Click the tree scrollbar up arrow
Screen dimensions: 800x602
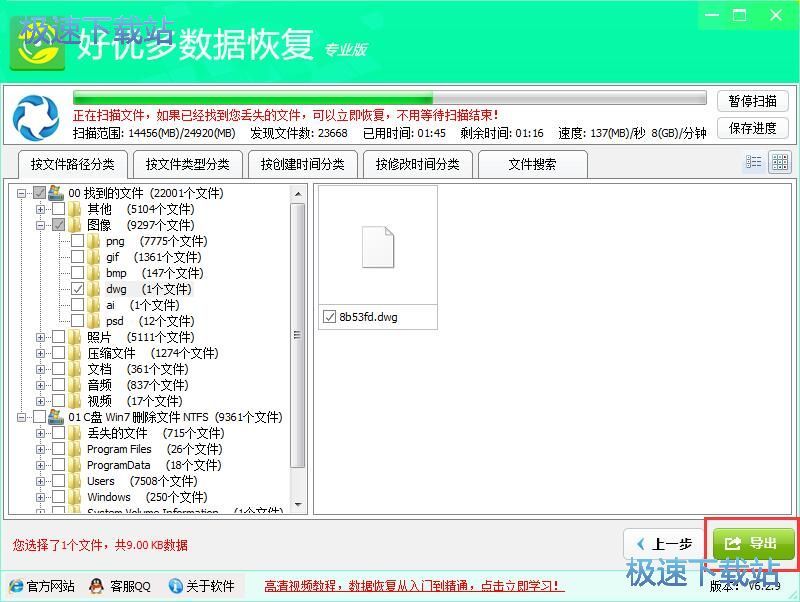(298, 194)
